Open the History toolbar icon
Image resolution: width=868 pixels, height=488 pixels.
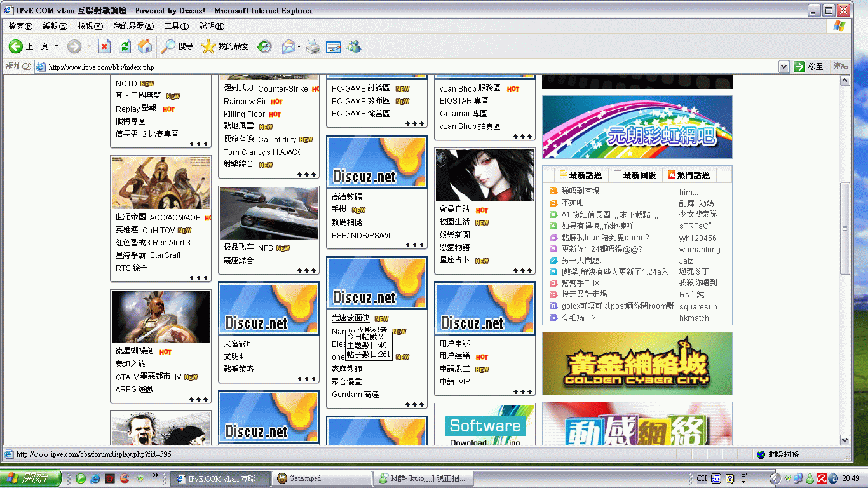pos(264,46)
